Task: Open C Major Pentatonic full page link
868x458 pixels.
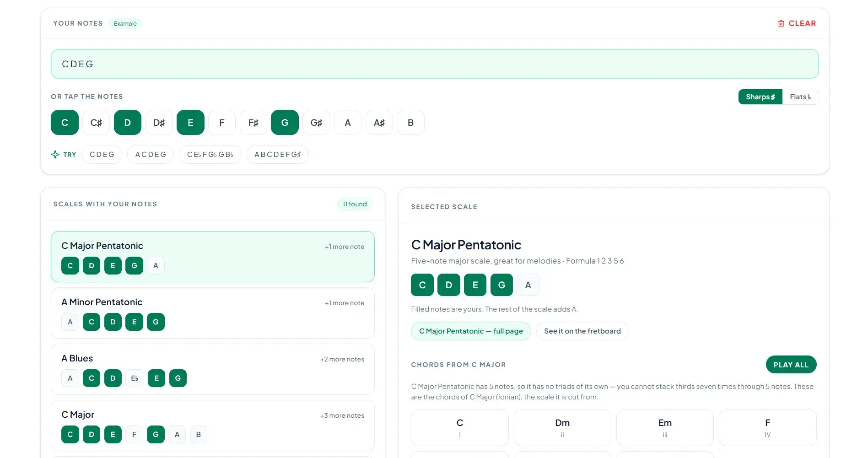Action: 471,331
